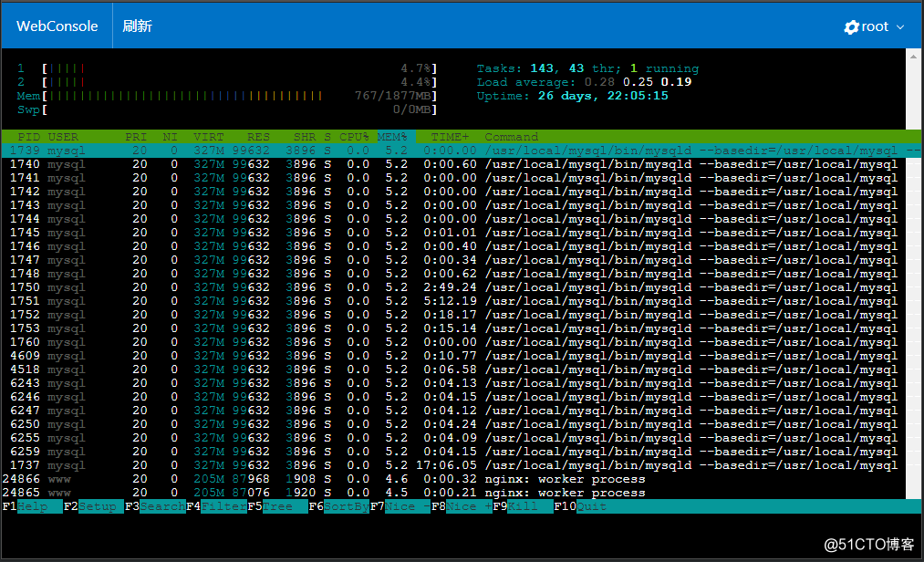Click the RES value 87968

pos(251,480)
